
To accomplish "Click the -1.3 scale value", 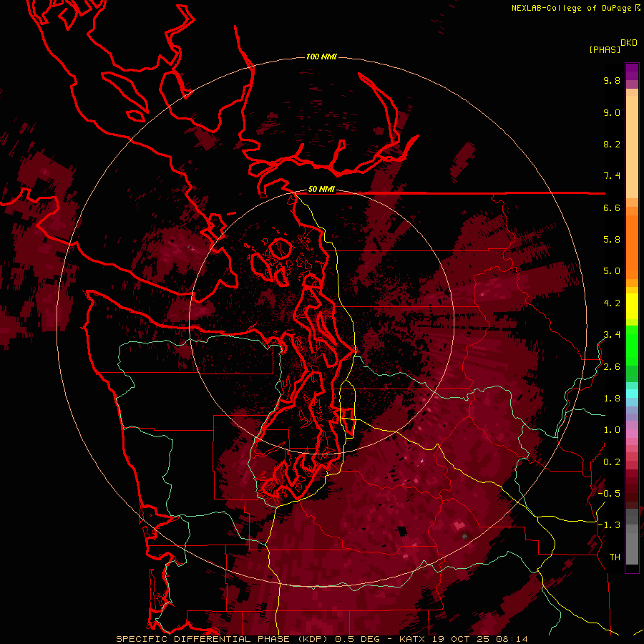I will tap(609, 525).
